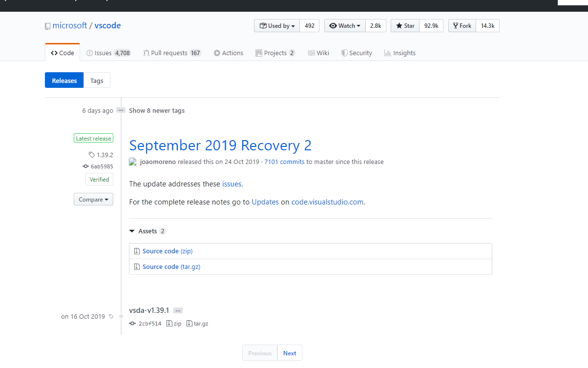The height and width of the screenshot is (368, 588).
Task: Switch to the Insights tab
Action: (399, 53)
